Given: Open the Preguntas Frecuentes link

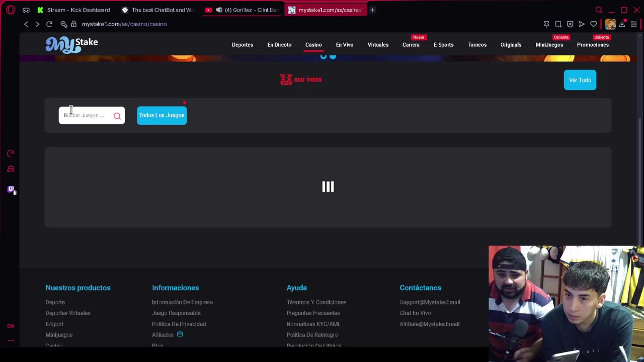Looking at the screenshot, I should [x=313, y=313].
